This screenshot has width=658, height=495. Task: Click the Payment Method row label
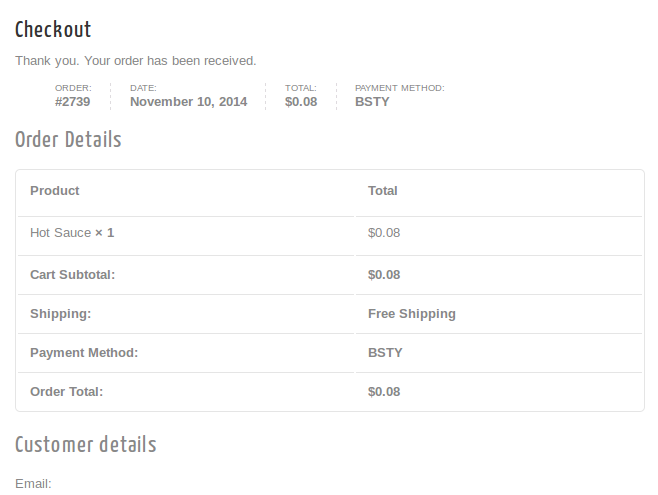point(84,353)
